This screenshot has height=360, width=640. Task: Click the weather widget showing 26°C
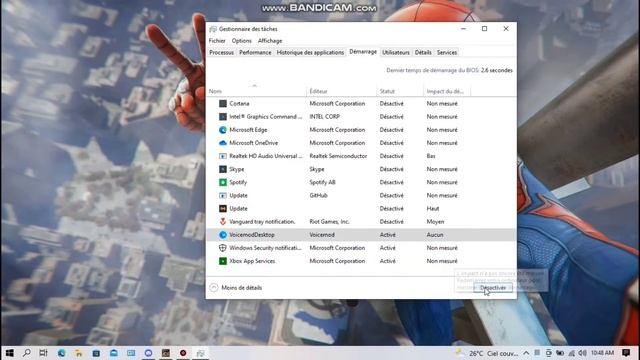coord(488,353)
